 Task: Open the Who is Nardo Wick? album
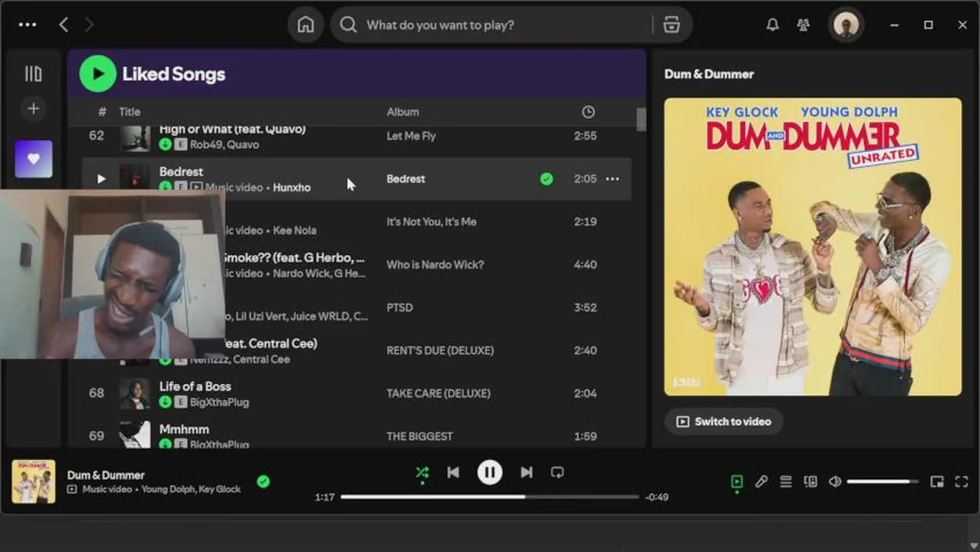(436, 264)
